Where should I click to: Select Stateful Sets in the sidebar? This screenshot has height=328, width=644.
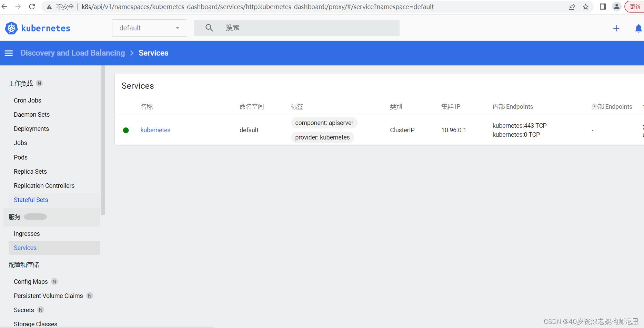click(31, 200)
